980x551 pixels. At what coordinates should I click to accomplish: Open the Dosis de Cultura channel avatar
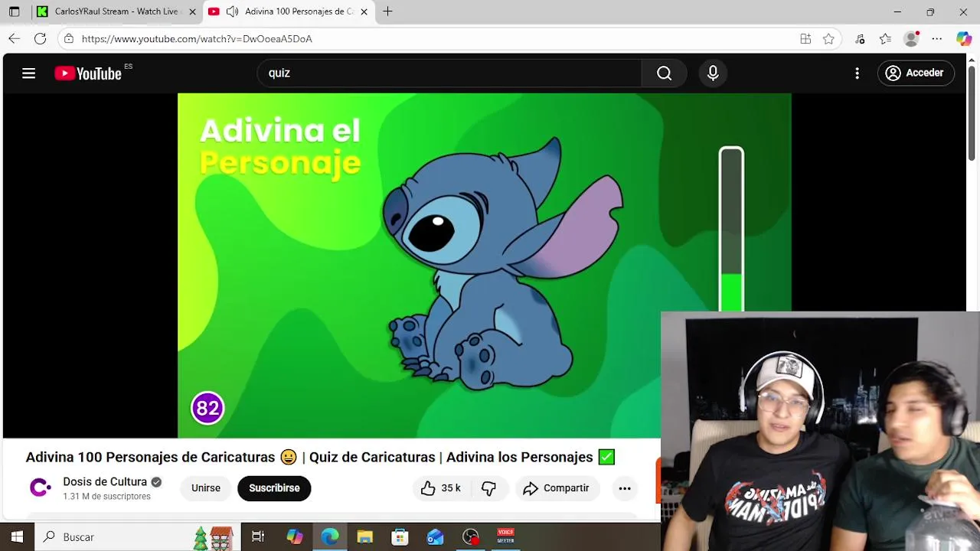pos(40,487)
